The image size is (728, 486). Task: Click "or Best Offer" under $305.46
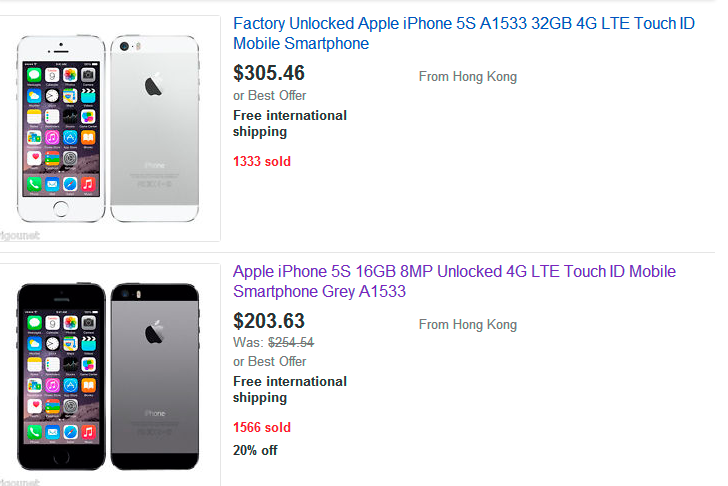point(270,95)
